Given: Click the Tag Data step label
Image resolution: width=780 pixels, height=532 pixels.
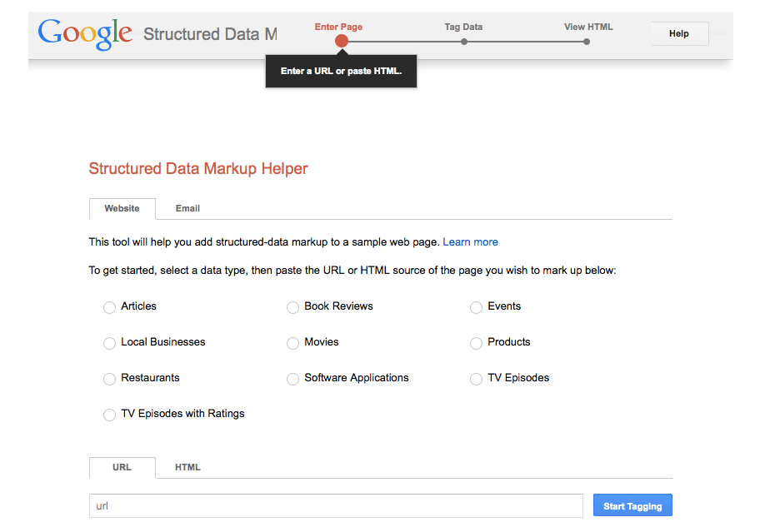Looking at the screenshot, I should click(463, 27).
